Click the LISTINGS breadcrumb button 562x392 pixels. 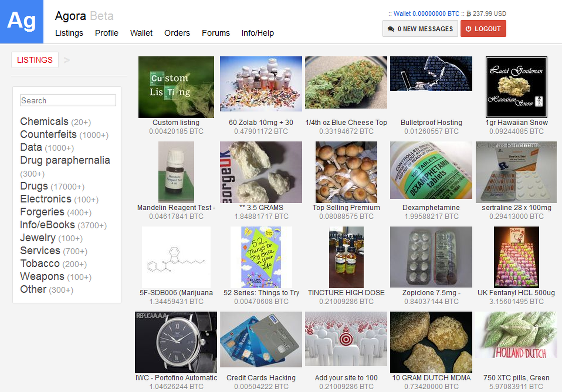[35, 60]
